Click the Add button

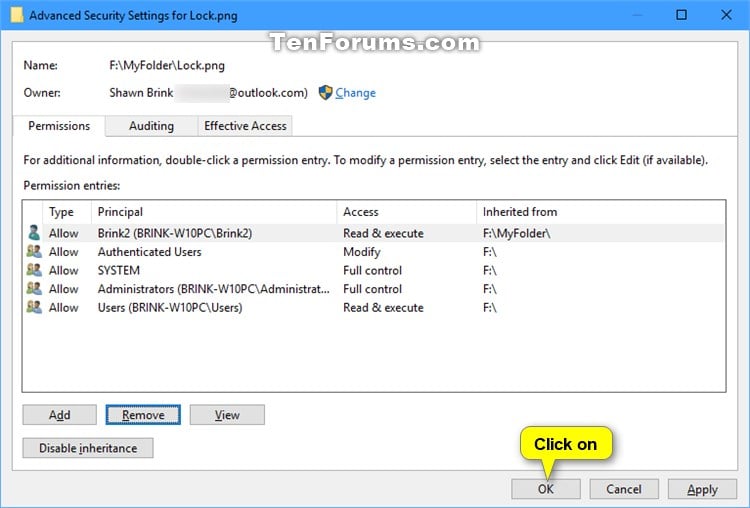pos(59,415)
